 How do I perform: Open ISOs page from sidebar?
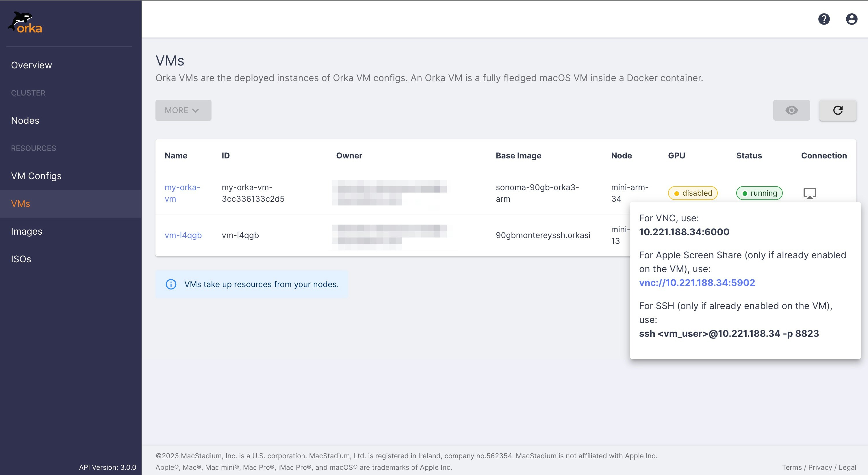[21, 259]
